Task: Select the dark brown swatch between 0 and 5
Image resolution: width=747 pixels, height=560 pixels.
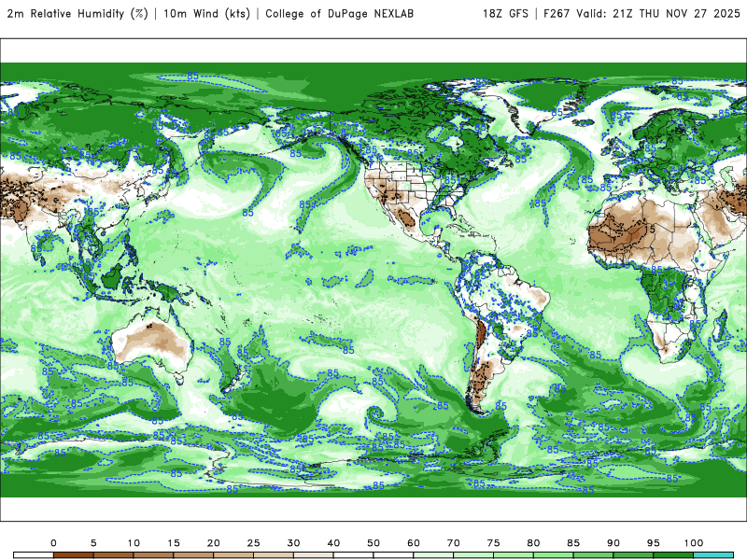Action: (74, 555)
